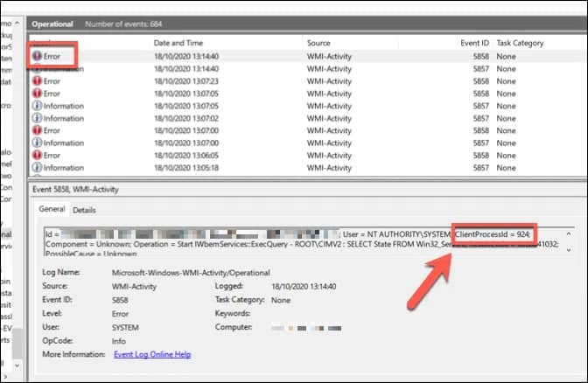The image size is (588, 383).
Task: Click the Information icon for event at 13:07:02
Action: [x=37, y=118]
